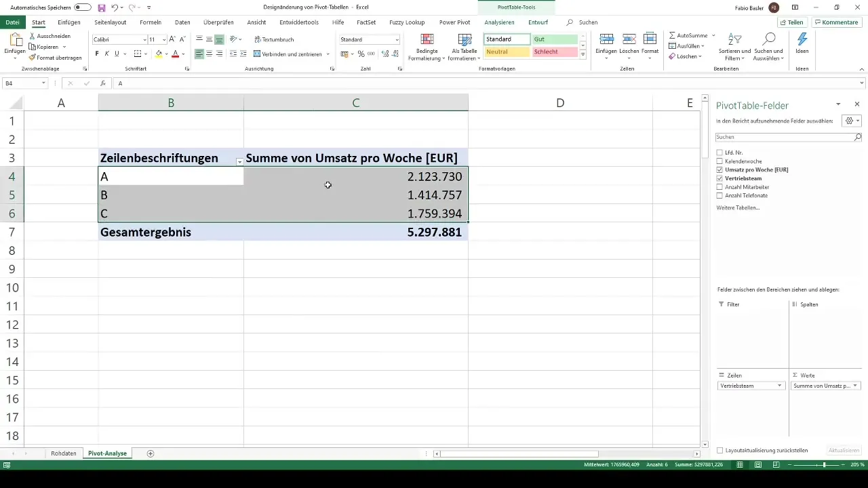Align text left in cells
Viewport: 868px width, 488px height.
click(199, 54)
